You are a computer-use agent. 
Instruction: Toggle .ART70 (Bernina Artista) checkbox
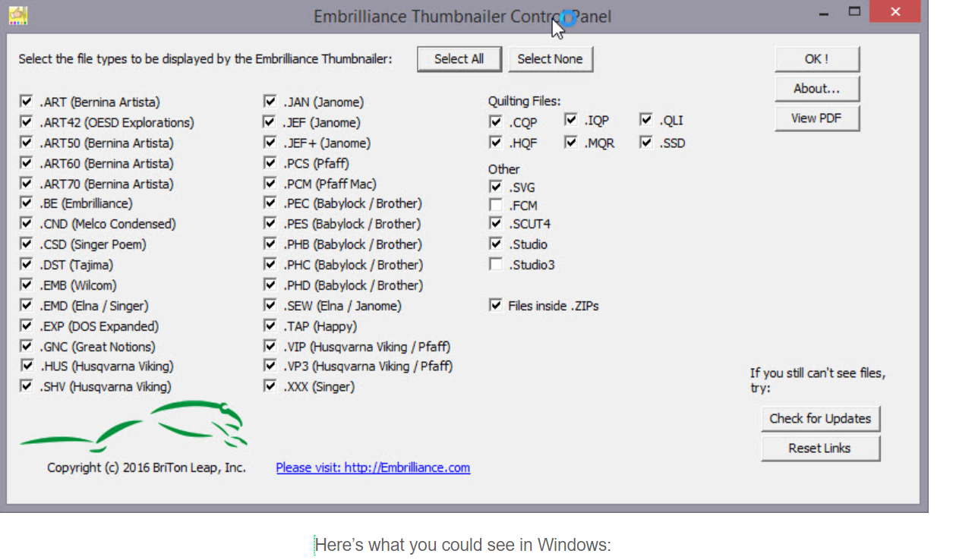point(27,183)
